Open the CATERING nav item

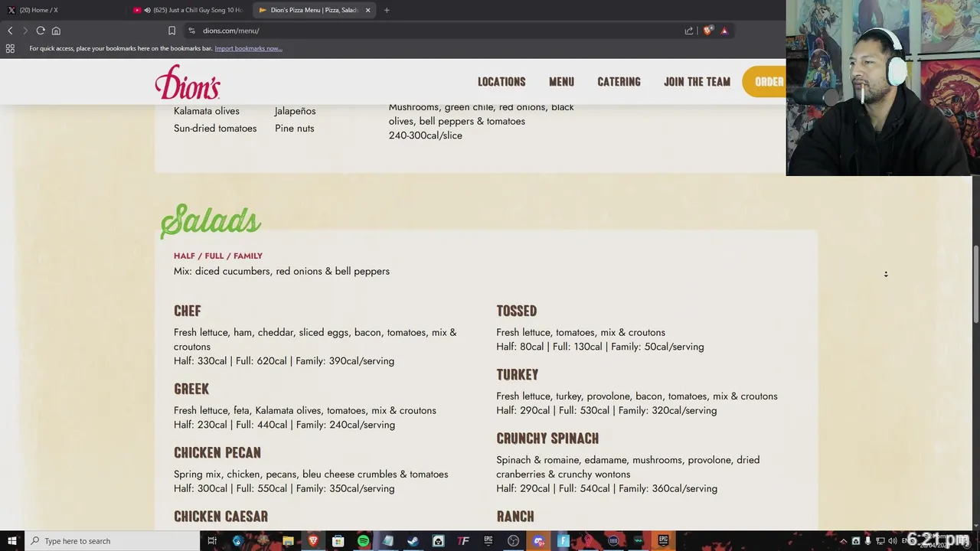click(619, 82)
